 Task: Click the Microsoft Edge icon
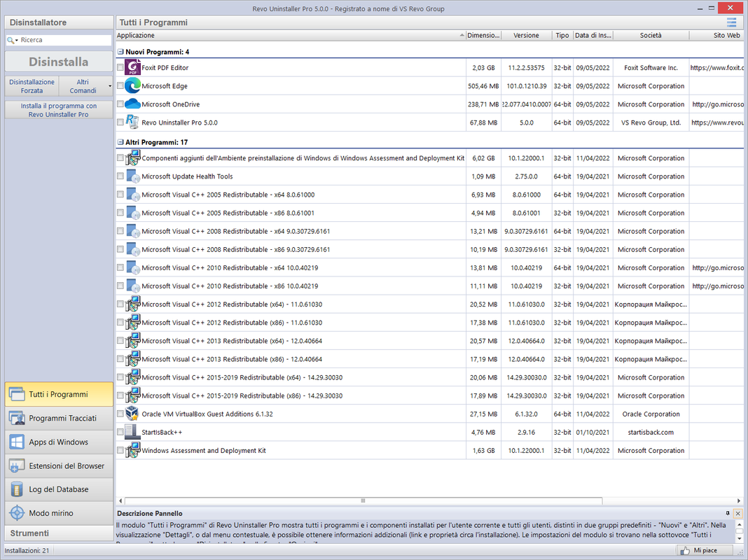(132, 85)
